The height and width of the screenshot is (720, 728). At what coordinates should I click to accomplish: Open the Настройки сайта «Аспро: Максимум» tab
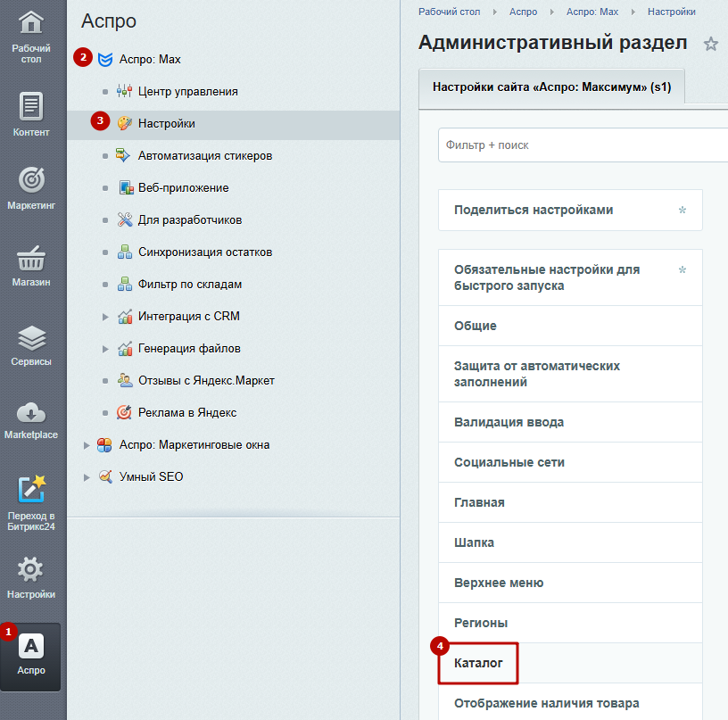click(x=551, y=87)
